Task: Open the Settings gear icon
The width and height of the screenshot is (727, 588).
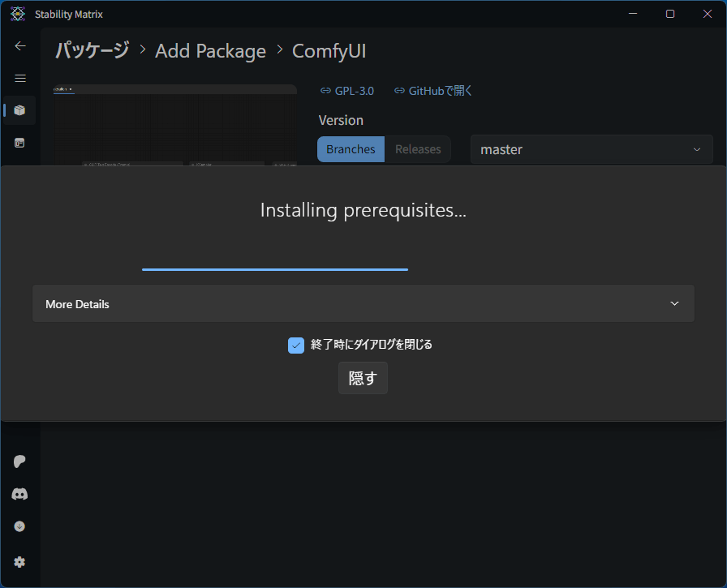Action: (x=19, y=562)
